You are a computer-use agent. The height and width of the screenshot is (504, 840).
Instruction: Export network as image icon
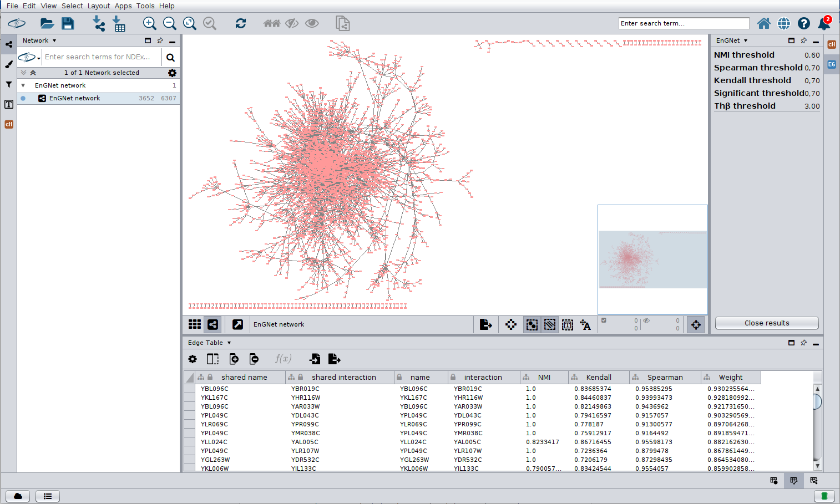pos(485,324)
